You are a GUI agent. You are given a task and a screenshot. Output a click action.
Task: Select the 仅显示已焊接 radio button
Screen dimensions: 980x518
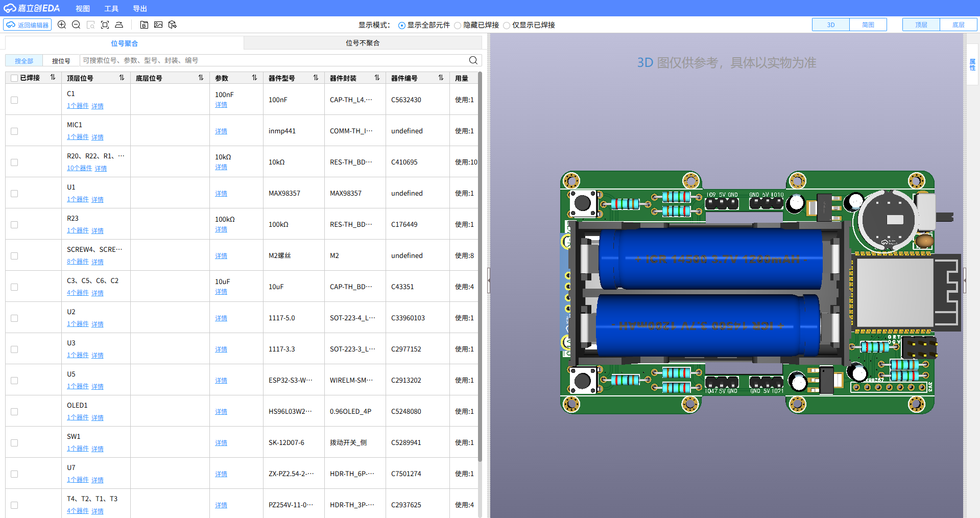coord(507,26)
